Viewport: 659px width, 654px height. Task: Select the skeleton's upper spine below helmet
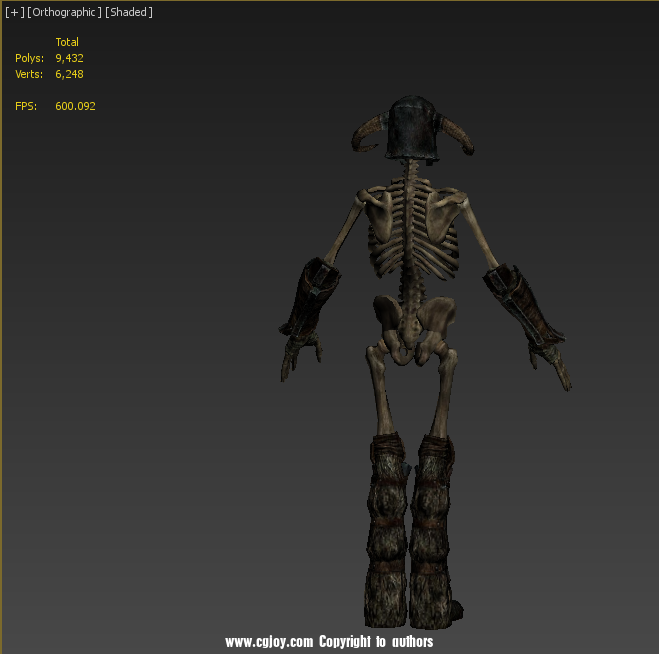click(411, 178)
